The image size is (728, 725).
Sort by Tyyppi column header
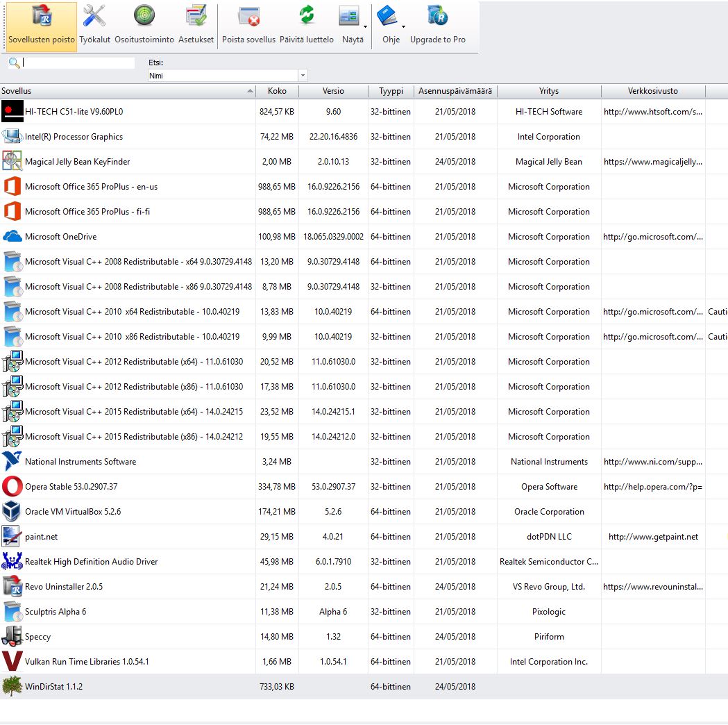pyautogui.click(x=391, y=91)
